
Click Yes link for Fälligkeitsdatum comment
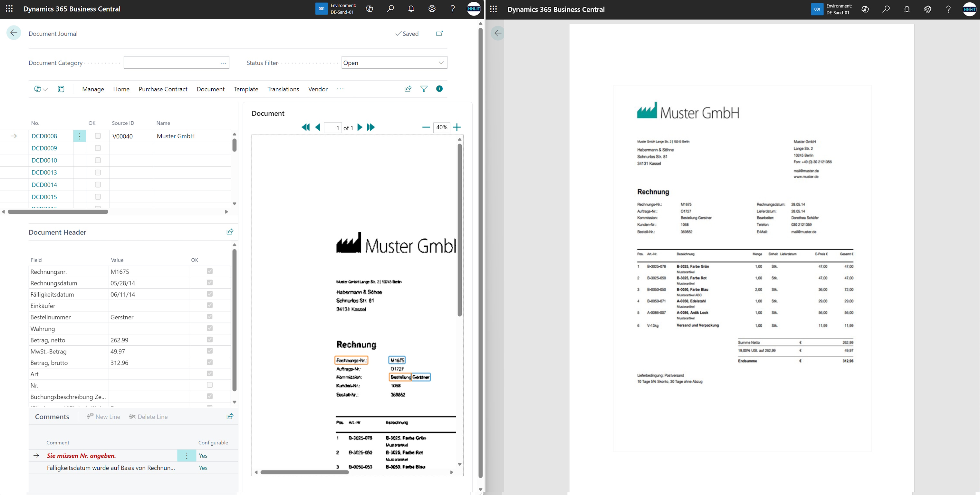coord(203,468)
